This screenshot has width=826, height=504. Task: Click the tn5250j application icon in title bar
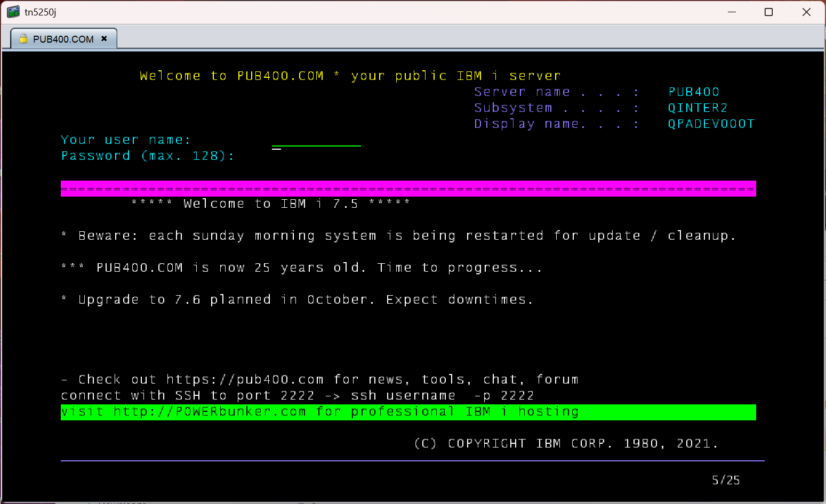pos(13,12)
